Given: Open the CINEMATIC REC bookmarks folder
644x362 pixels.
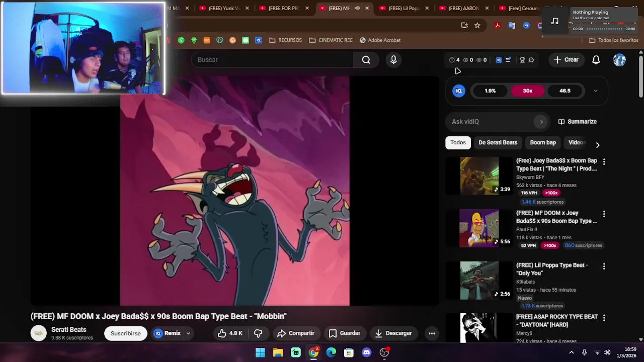Looking at the screenshot, I should [x=331, y=40].
